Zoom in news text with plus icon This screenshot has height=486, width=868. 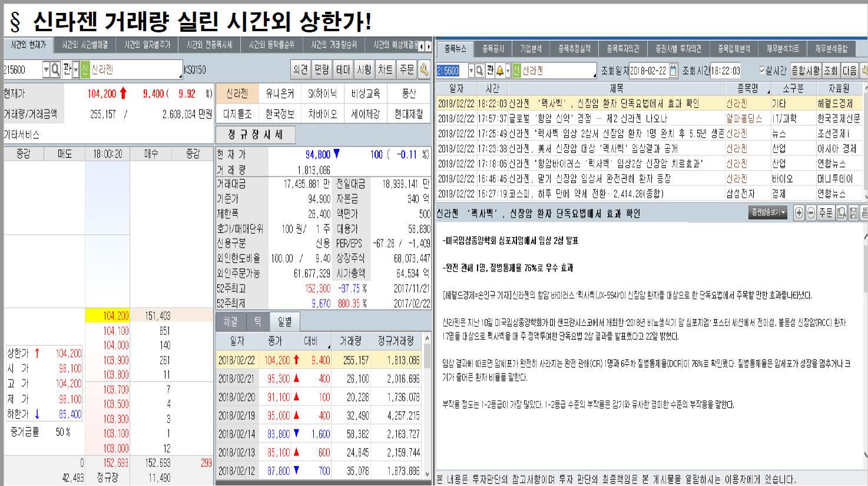tap(799, 213)
